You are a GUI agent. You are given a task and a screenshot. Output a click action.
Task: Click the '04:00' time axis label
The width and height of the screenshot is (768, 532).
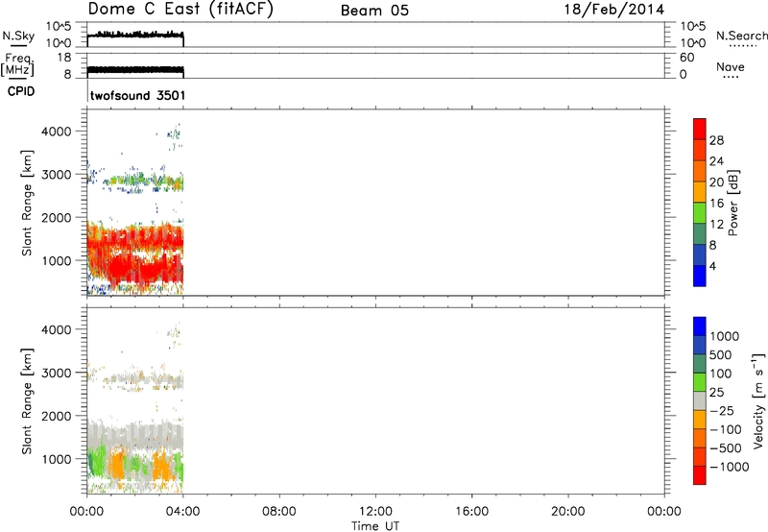[183, 512]
